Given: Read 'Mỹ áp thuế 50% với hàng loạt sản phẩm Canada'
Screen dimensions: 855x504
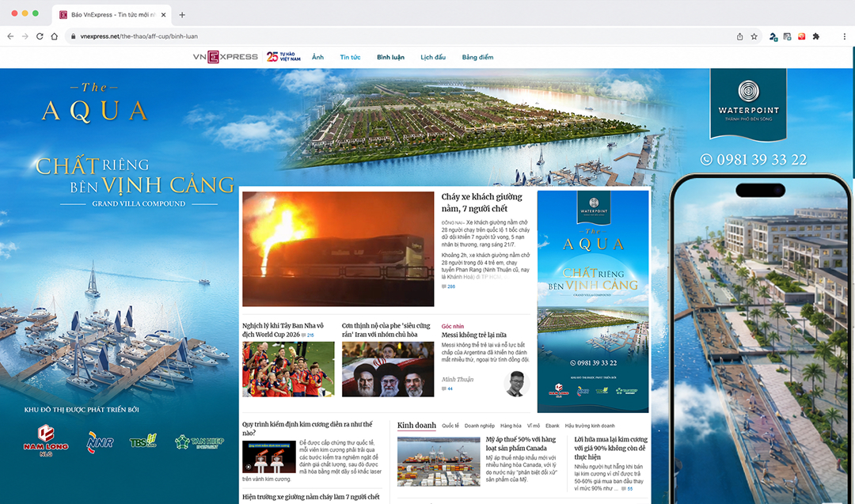Looking at the screenshot, I should pos(521,444).
